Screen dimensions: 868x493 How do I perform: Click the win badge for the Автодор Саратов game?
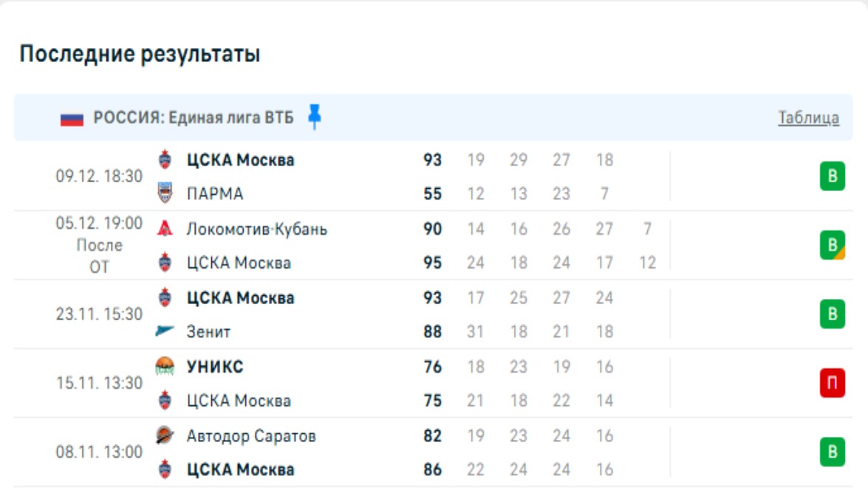[832, 452]
